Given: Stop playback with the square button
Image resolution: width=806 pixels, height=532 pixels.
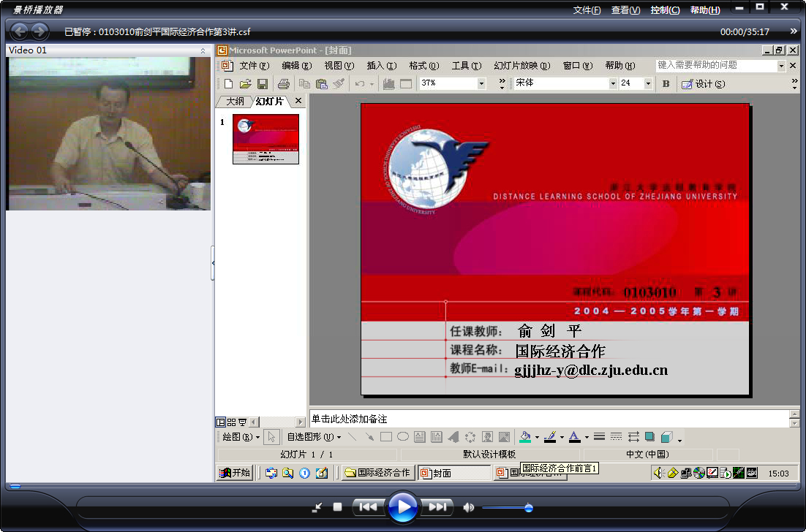Looking at the screenshot, I should [337, 507].
